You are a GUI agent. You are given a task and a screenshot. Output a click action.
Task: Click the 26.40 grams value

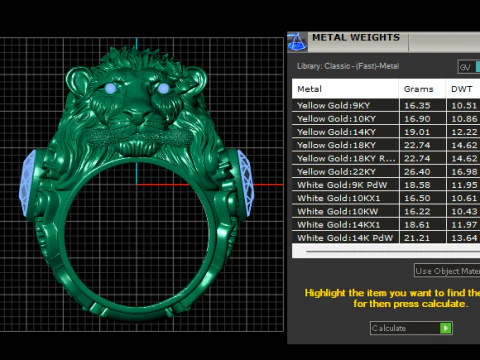[417, 172]
